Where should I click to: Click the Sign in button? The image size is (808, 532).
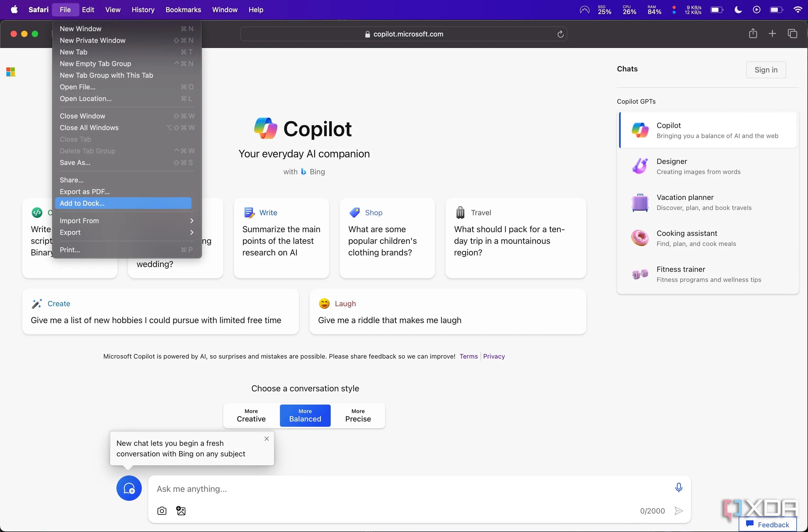pyautogui.click(x=766, y=70)
